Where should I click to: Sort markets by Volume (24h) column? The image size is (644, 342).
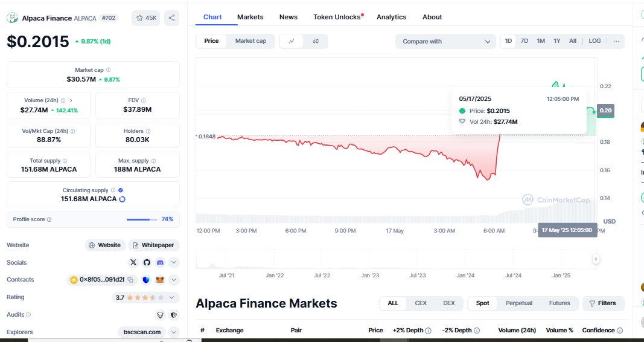click(x=517, y=331)
